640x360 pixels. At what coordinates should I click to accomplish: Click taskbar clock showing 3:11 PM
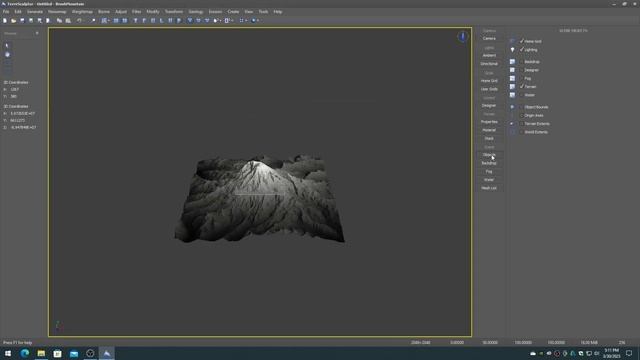611,353
